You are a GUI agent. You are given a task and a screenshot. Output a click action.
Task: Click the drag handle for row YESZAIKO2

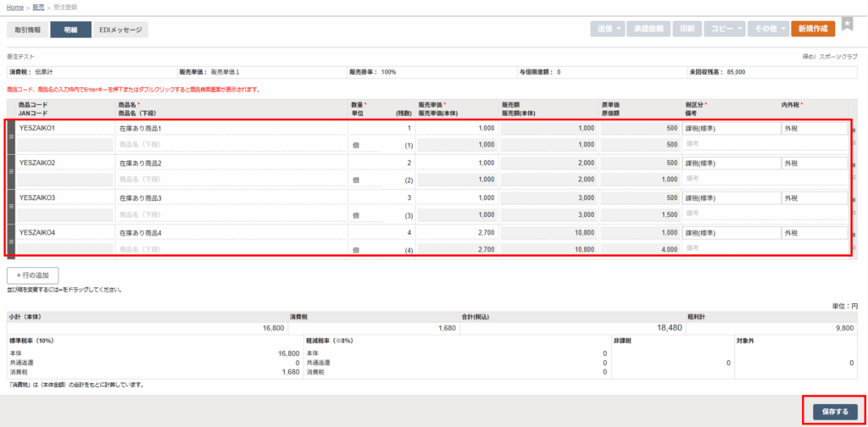coord(11,171)
